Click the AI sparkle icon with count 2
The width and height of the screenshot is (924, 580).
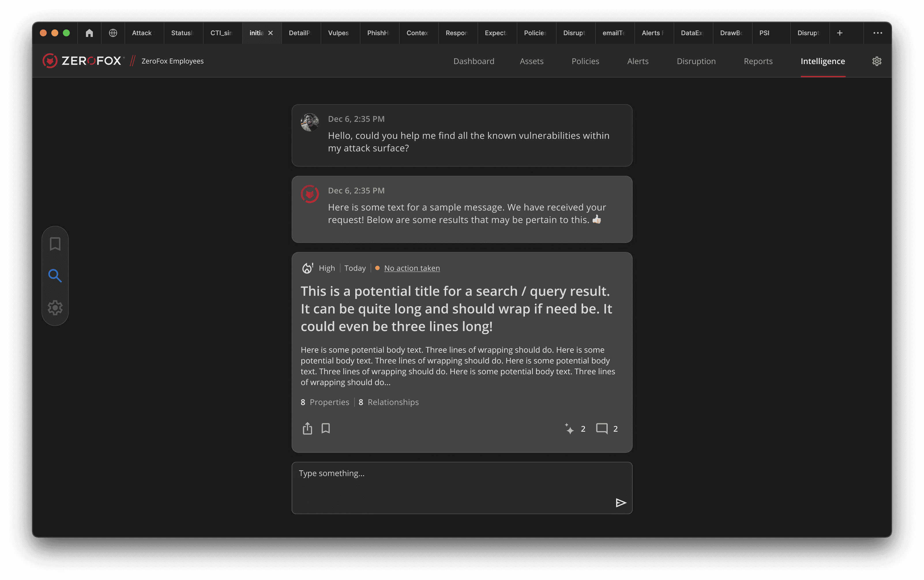(569, 429)
